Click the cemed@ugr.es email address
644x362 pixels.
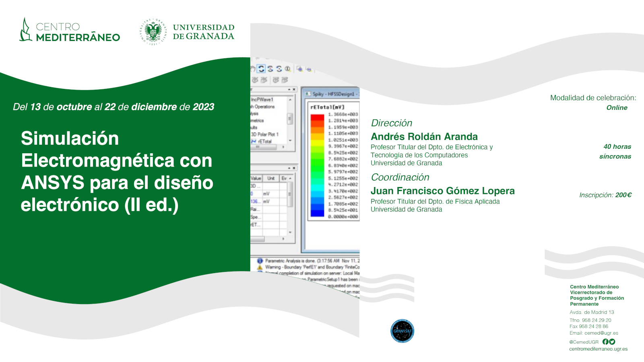pyautogui.click(x=601, y=333)
